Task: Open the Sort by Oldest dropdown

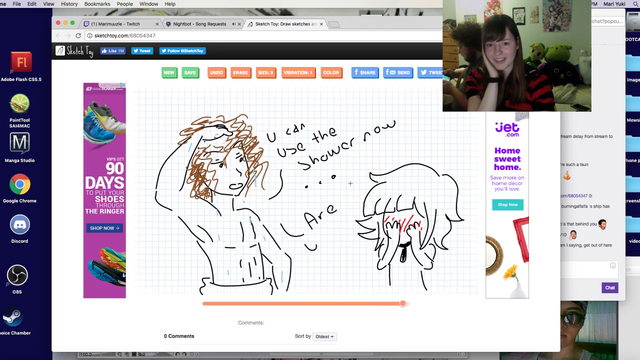Action: (x=325, y=337)
